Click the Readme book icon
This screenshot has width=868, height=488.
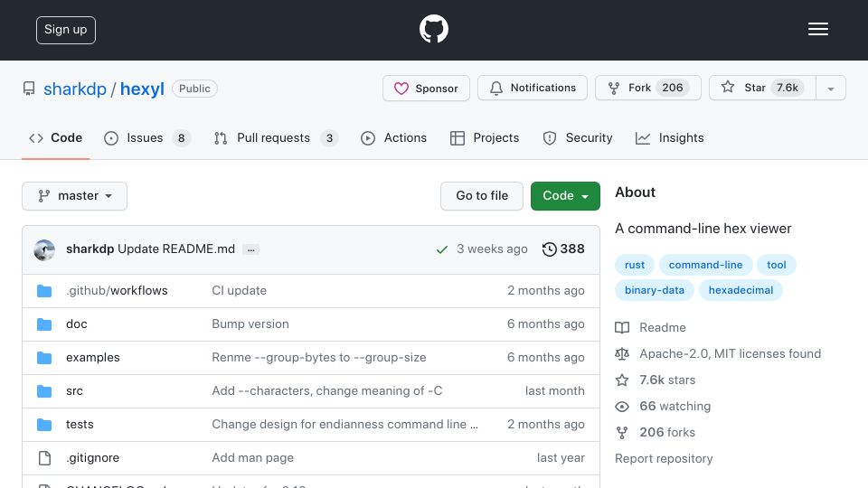tap(622, 327)
